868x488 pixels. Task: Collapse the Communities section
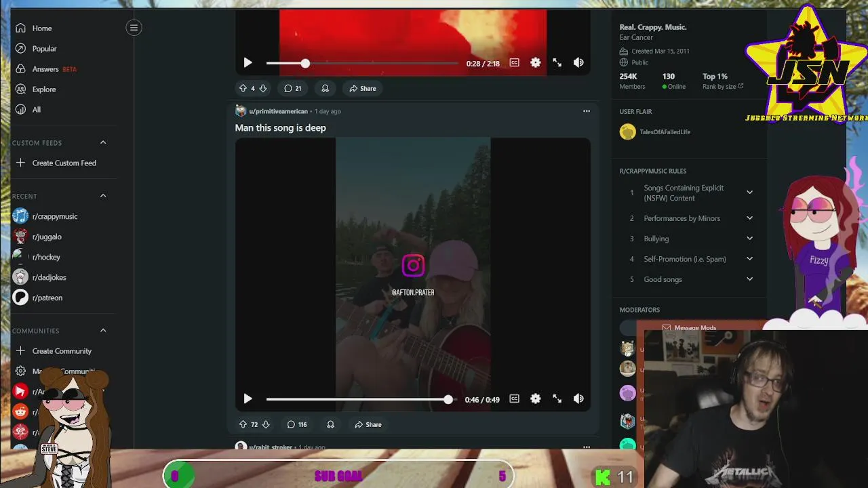click(103, 331)
